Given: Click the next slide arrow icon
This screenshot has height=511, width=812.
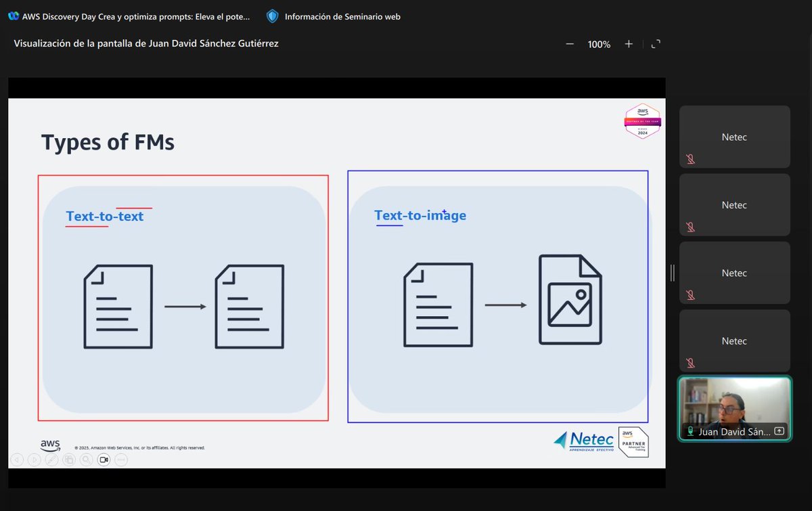Looking at the screenshot, I should point(35,460).
